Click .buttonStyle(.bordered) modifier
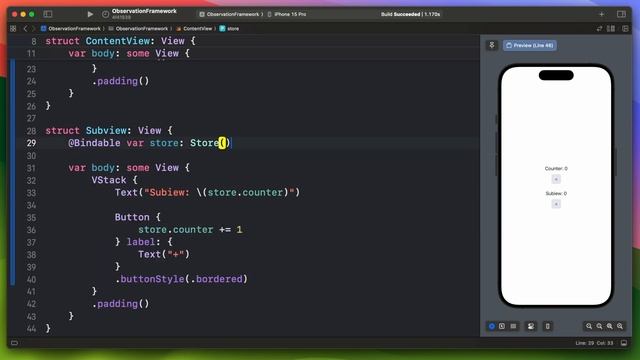 (181, 279)
